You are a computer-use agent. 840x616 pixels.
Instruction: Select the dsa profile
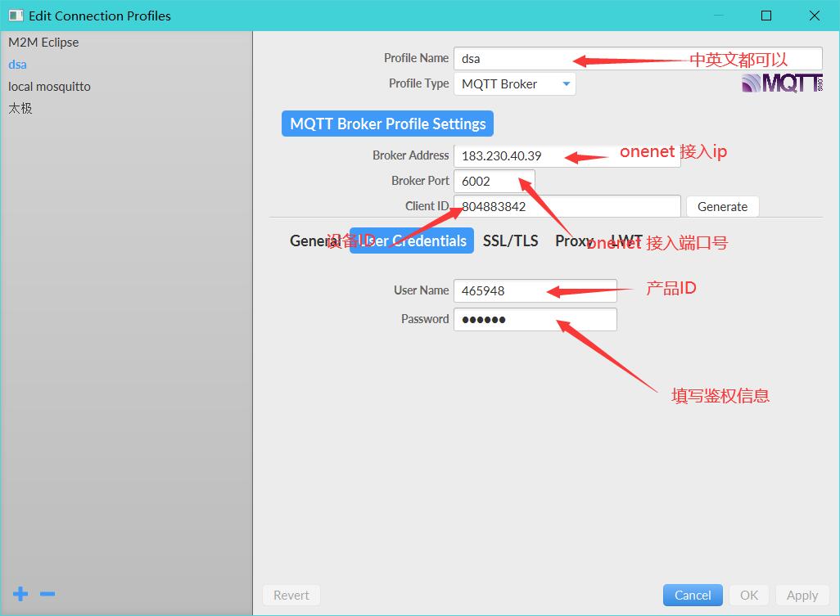[18, 65]
